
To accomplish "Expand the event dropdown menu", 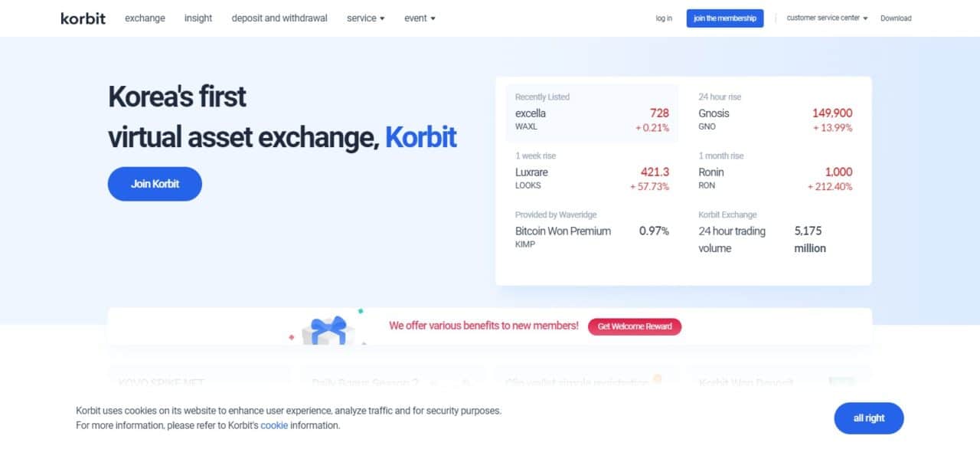I will [420, 18].
